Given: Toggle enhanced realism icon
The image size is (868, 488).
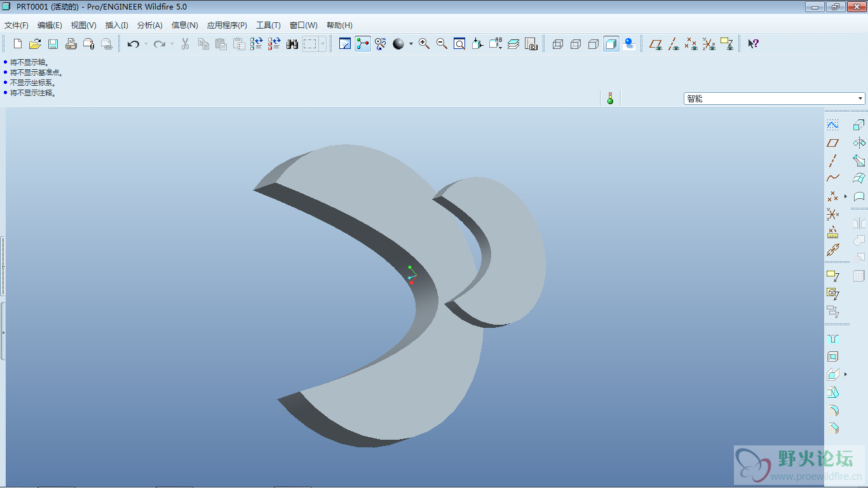Looking at the screenshot, I should tap(629, 44).
